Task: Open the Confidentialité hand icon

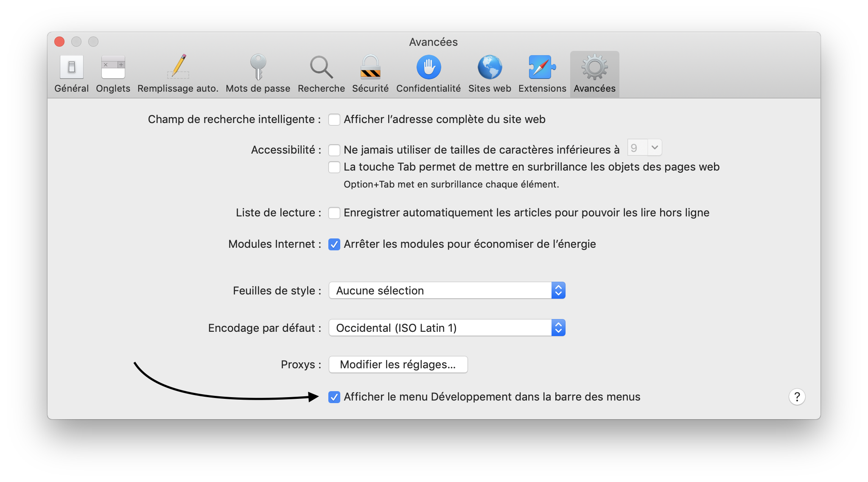Action: pyautogui.click(x=428, y=68)
